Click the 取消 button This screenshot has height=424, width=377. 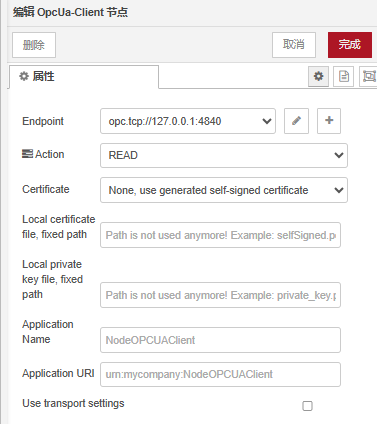(x=294, y=45)
